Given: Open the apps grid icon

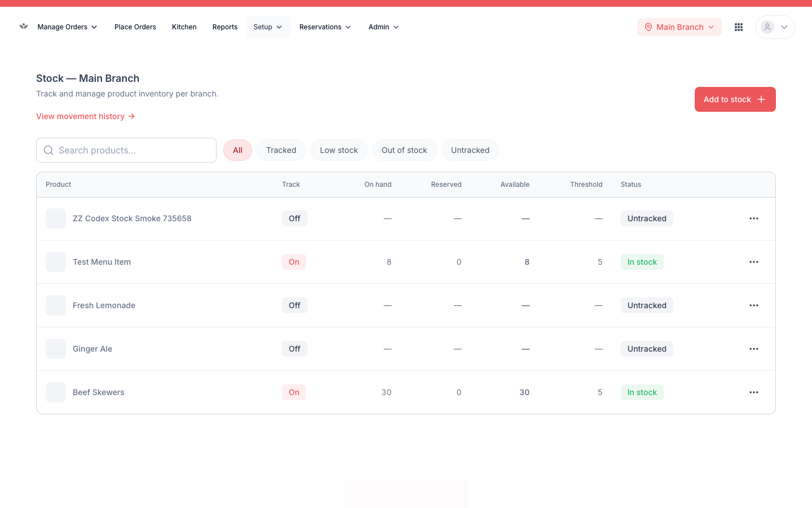Looking at the screenshot, I should (x=739, y=27).
